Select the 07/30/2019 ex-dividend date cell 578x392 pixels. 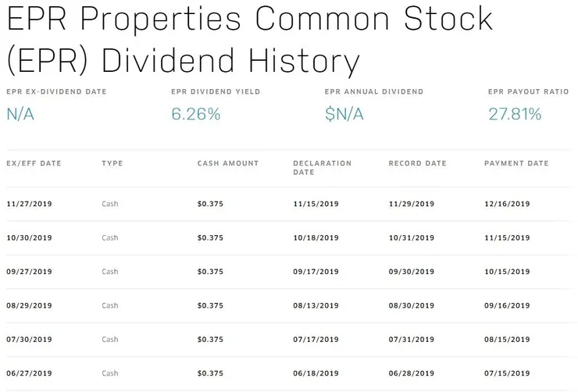point(29,340)
